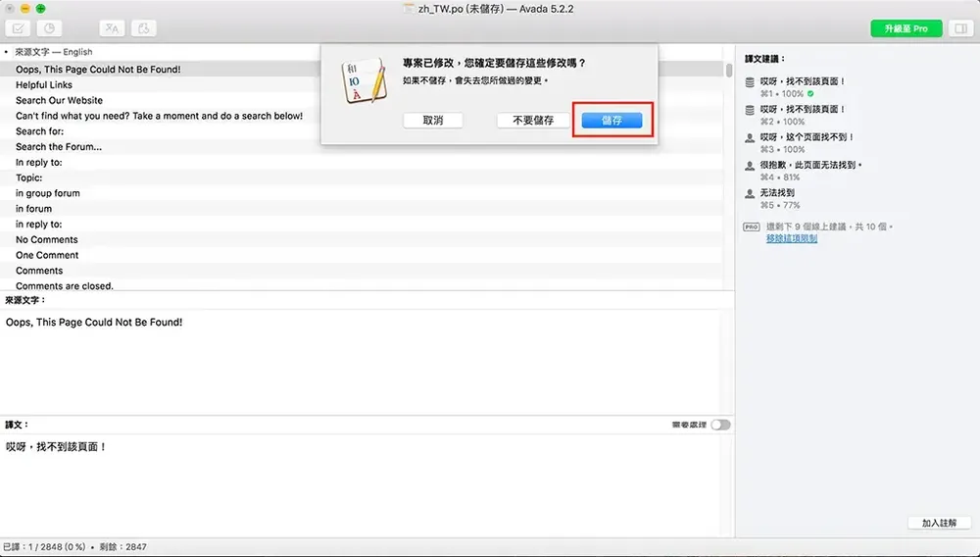
Task: Select the 'Comments are closed.' row
Action: point(362,285)
